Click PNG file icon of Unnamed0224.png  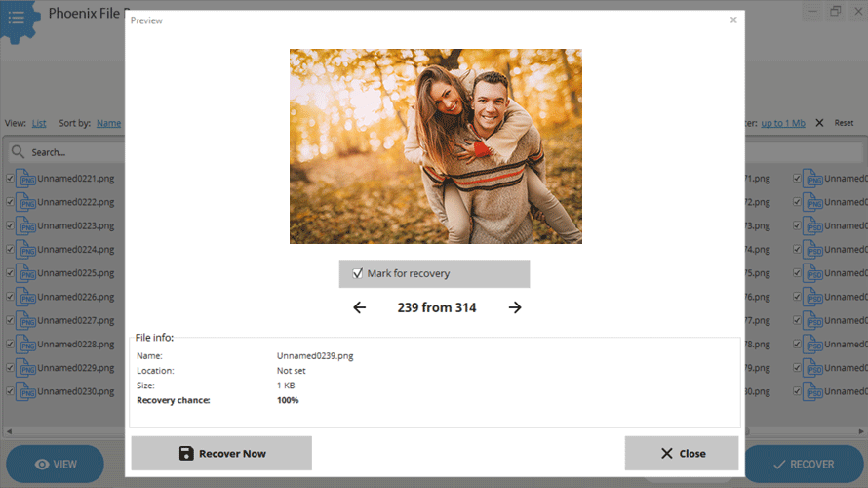(x=25, y=250)
